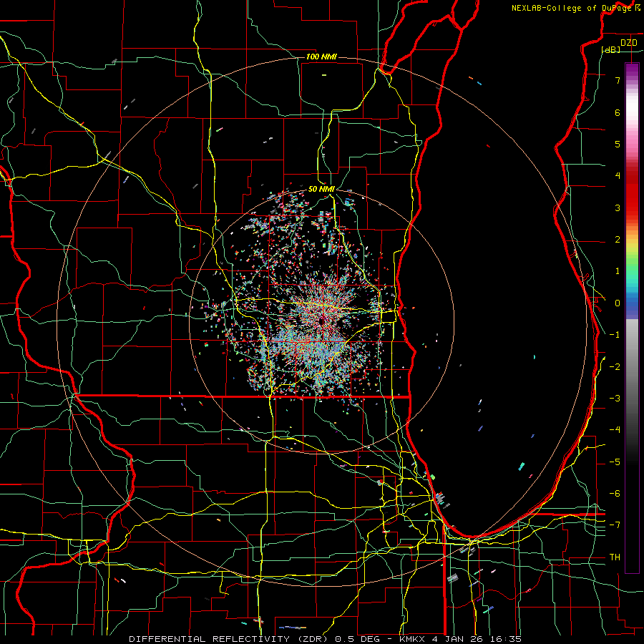Screen dimensions: 644x644
Task: Click the '7' dB label on the color bar
Action: (618, 80)
